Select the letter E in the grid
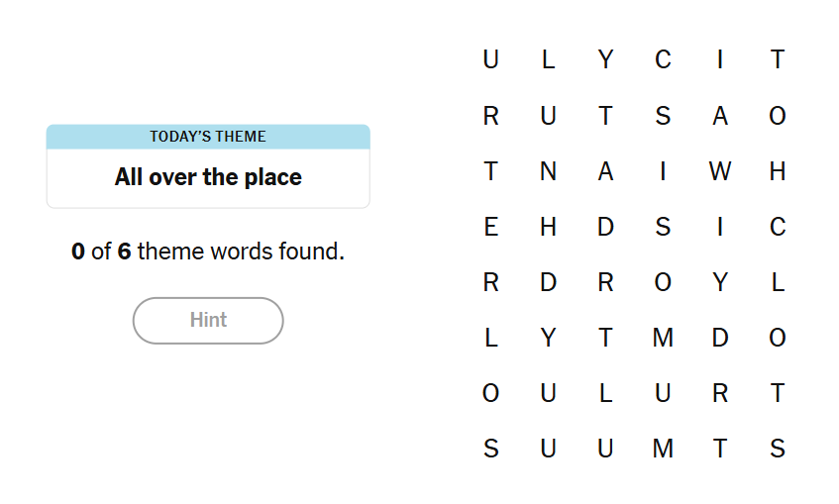Image resolution: width=839 pixels, height=504 pixels. [x=490, y=227]
